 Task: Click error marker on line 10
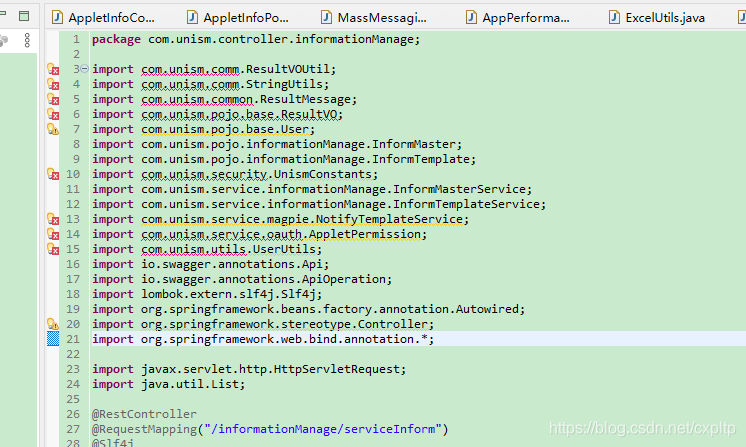click(53, 174)
